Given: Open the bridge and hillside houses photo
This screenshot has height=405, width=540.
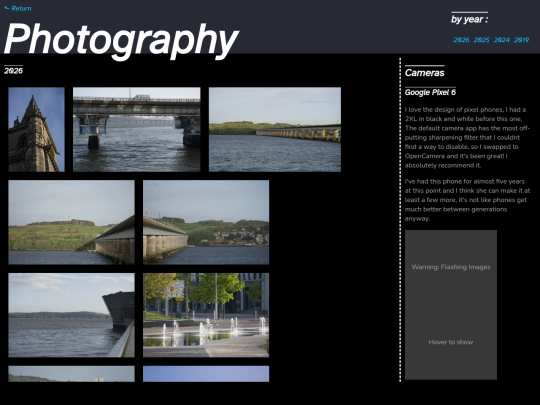Looking at the screenshot, I should 206,222.
